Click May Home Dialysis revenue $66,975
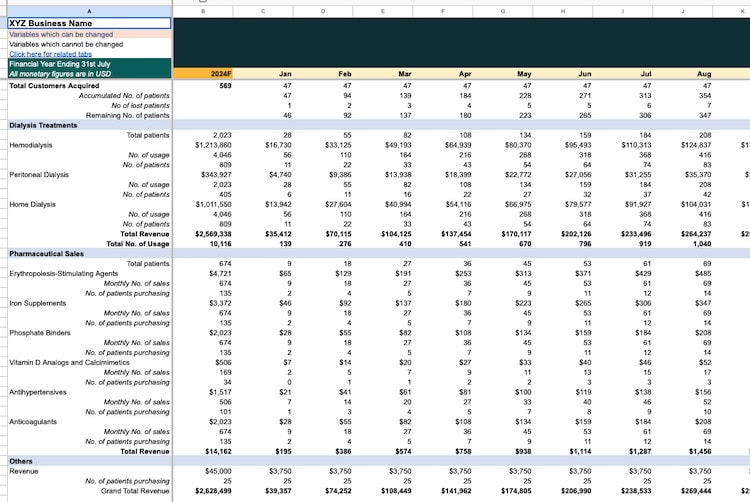The image size is (750, 502). point(518,204)
